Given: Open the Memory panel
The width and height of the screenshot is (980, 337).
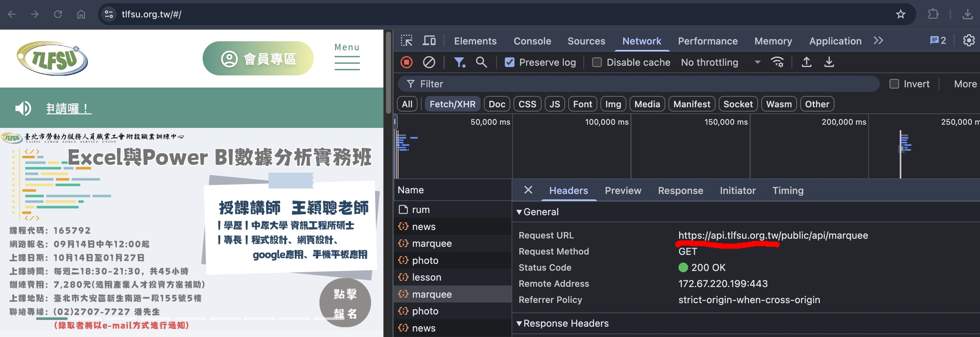Looking at the screenshot, I should point(773,41).
